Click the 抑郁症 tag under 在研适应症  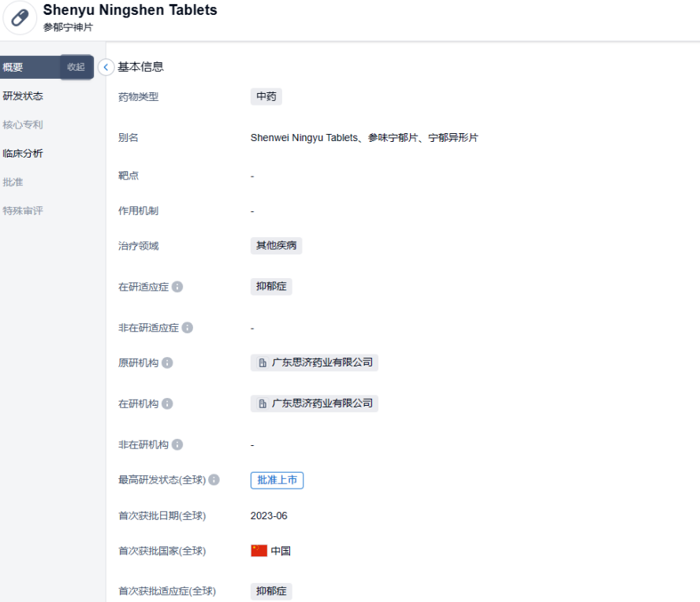(271, 287)
